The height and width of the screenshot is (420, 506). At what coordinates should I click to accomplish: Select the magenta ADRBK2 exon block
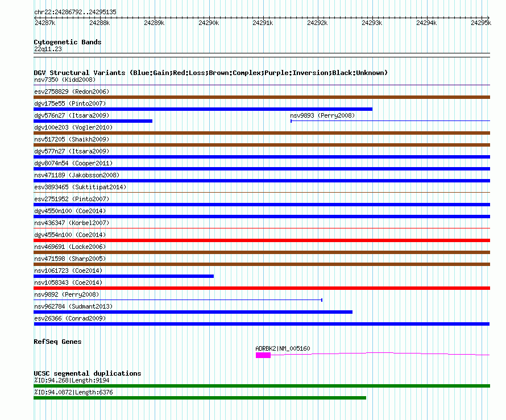click(x=263, y=355)
